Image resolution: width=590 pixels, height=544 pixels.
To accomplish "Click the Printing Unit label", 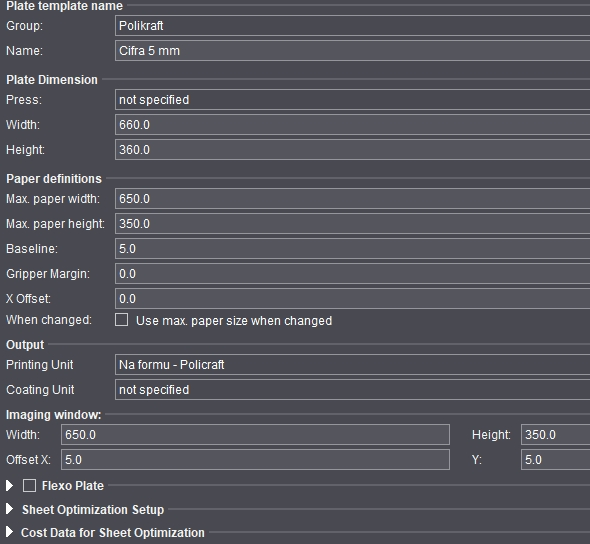I will pos(40,365).
